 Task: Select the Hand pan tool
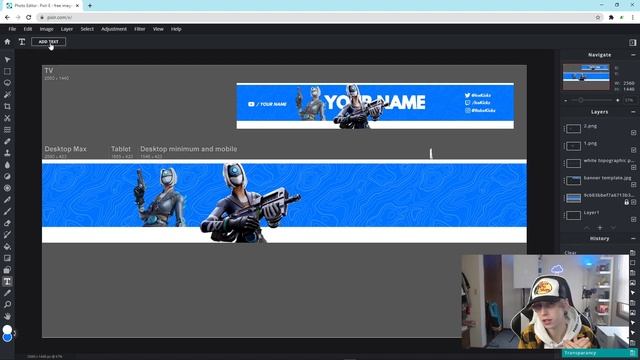(7, 316)
